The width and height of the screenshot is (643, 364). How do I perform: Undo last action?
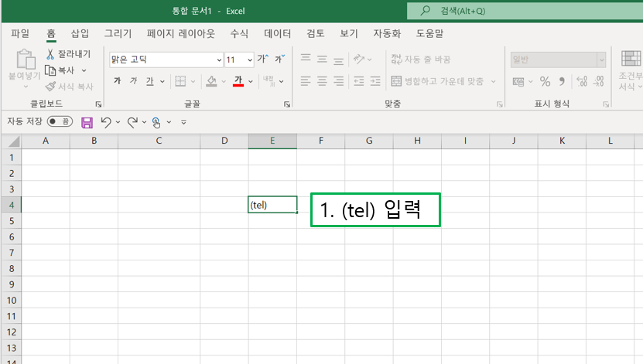(106, 122)
